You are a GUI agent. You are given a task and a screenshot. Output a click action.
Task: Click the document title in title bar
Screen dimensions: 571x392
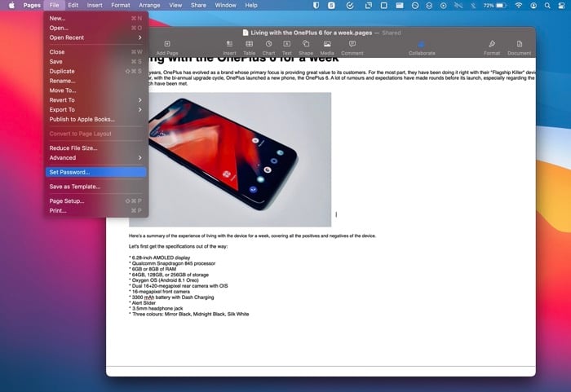(x=312, y=33)
